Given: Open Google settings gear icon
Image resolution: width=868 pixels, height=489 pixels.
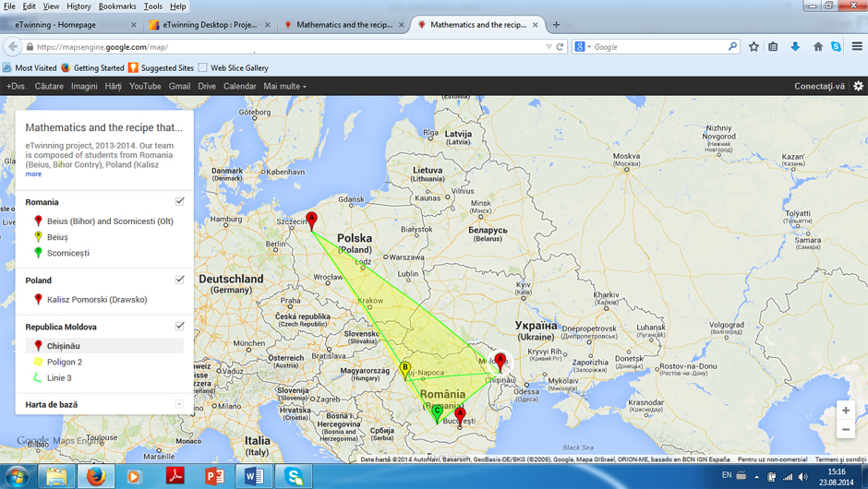Looking at the screenshot, I should (858, 86).
